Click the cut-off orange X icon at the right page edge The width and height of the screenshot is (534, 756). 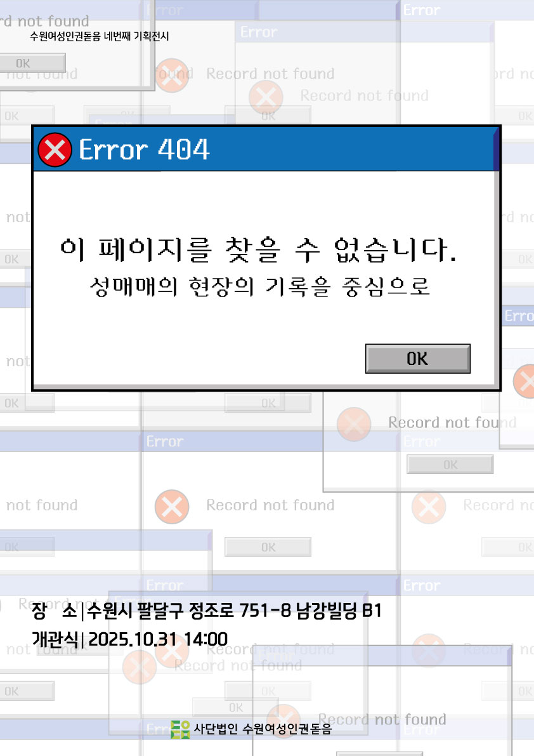[524, 381]
